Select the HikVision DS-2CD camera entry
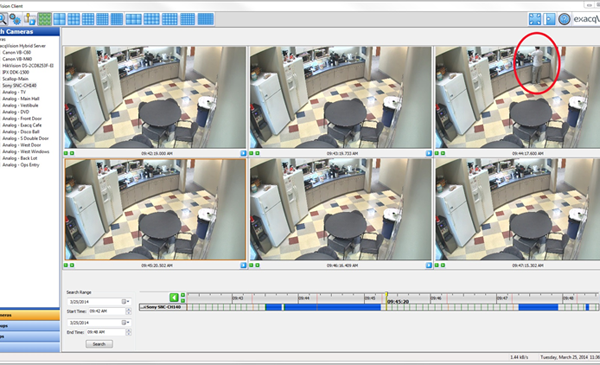 28,65
